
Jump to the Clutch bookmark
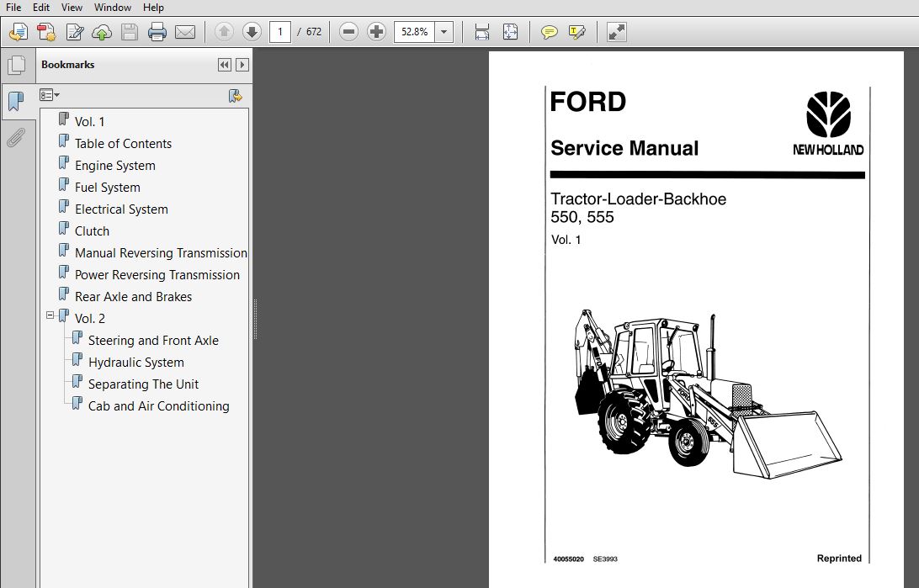92,231
